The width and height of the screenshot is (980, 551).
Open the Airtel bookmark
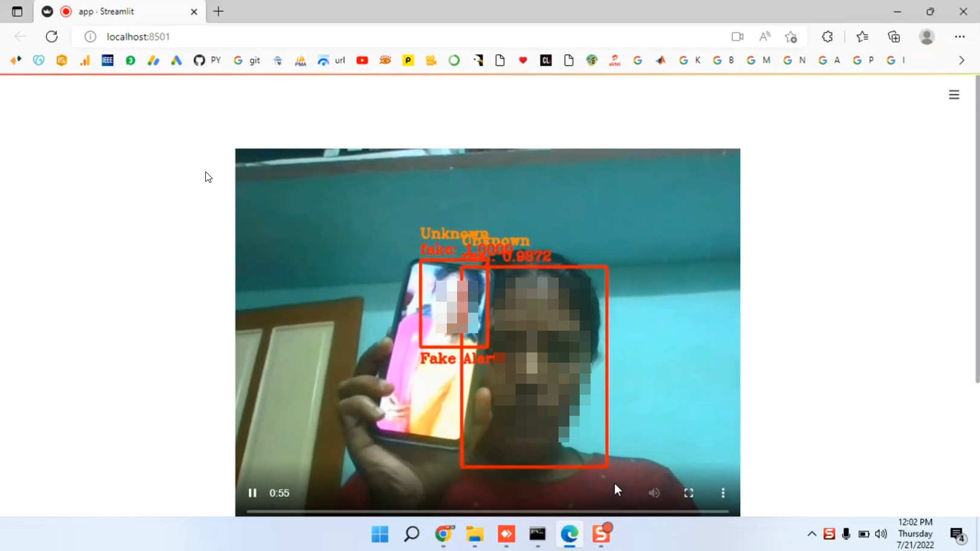click(x=614, y=60)
